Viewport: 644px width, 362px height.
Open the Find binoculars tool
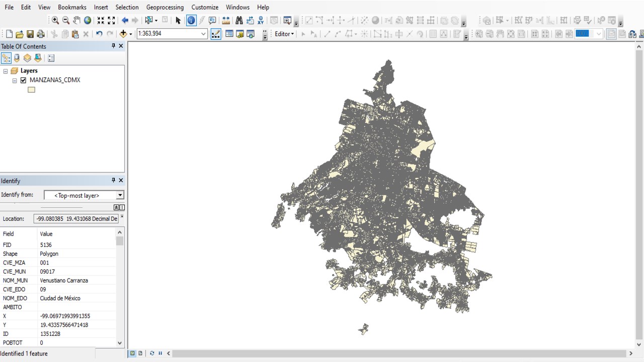239,21
